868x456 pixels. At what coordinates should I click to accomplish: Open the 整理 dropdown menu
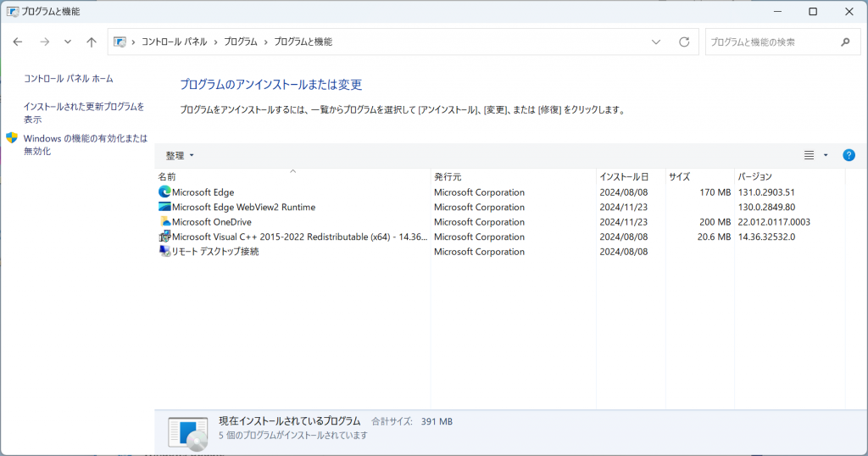coord(180,155)
